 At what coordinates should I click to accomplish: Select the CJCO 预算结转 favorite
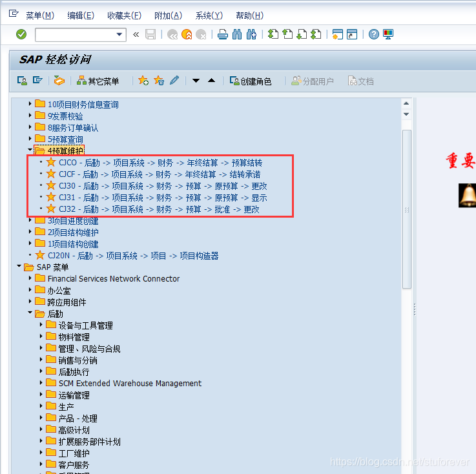[x=161, y=163]
